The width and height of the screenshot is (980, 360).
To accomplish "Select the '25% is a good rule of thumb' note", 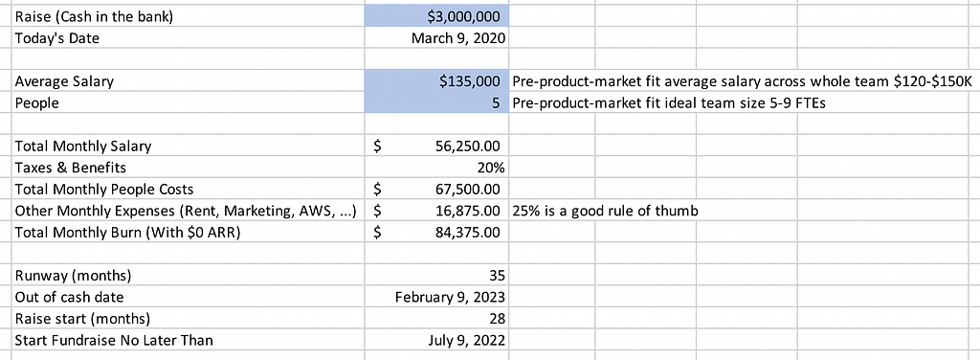I will tap(605, 211).
